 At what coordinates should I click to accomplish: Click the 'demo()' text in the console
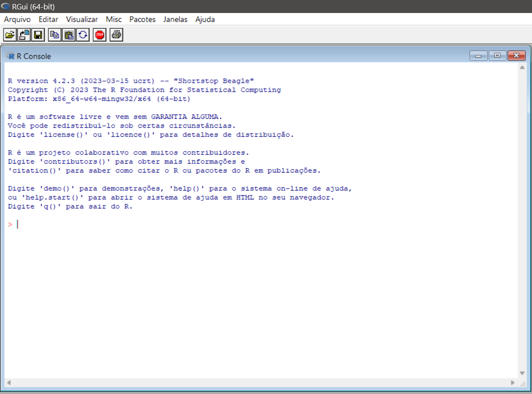tap(57, 189)
